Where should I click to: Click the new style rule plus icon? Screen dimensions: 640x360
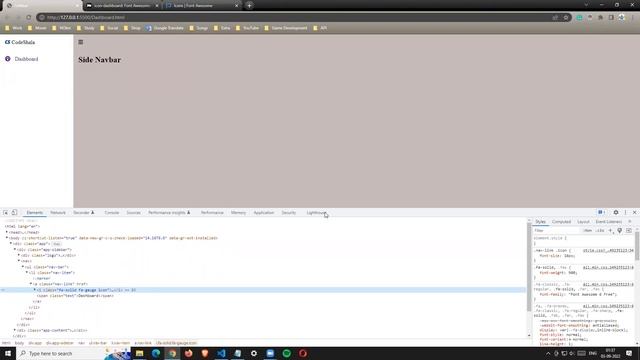click(x=611, y=231)
